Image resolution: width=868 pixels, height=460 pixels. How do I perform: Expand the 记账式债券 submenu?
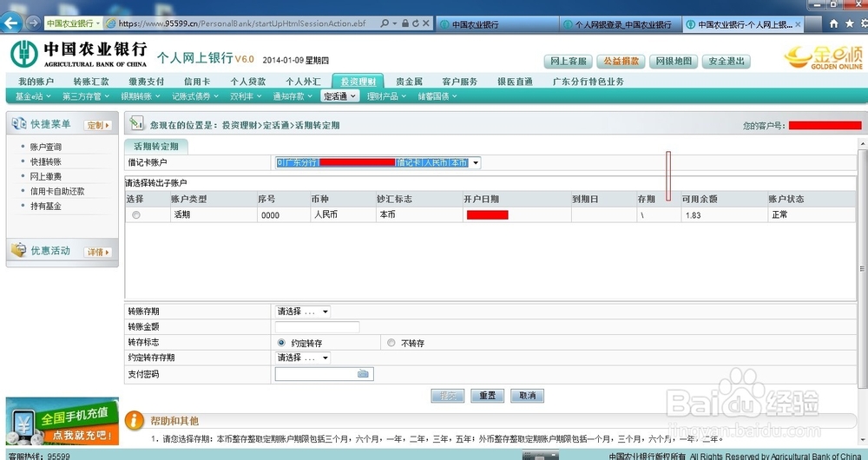[194, 96]
